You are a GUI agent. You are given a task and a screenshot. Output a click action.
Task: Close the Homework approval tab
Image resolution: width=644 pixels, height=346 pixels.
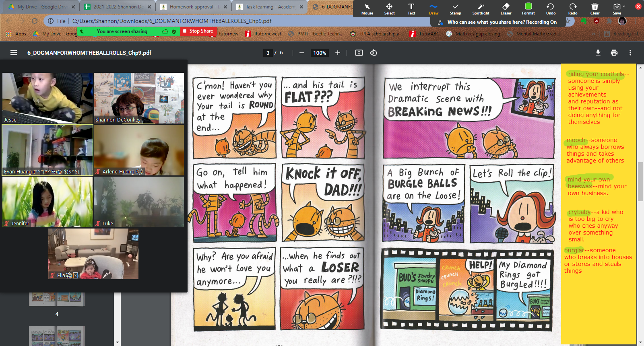tap(225, 7)
